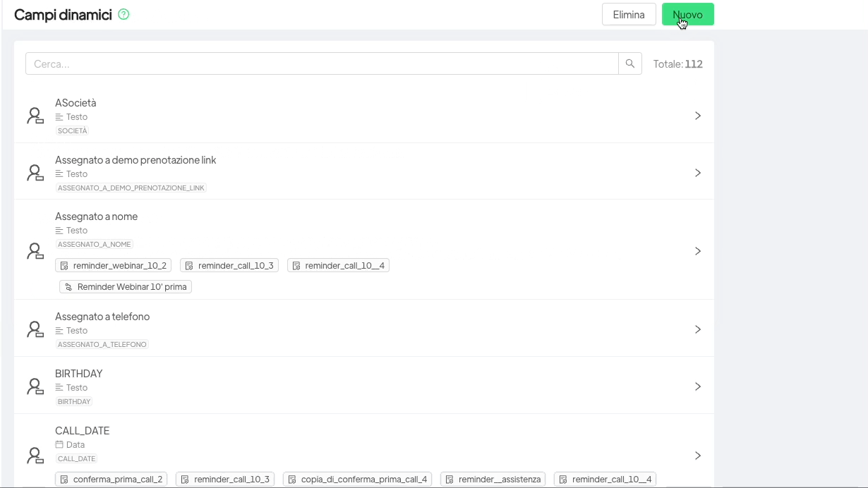The image size is (868, 488).
Task: Click contact icon beside Assegnato a demo prenotazione link
Action: click(x=35, y=173)
